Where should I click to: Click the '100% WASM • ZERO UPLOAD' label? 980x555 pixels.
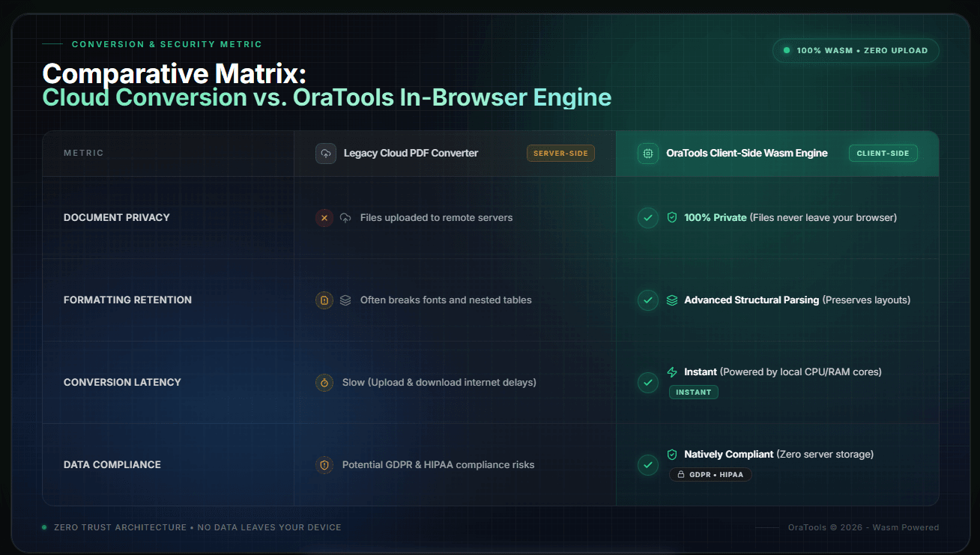click(x=862, y=51)
